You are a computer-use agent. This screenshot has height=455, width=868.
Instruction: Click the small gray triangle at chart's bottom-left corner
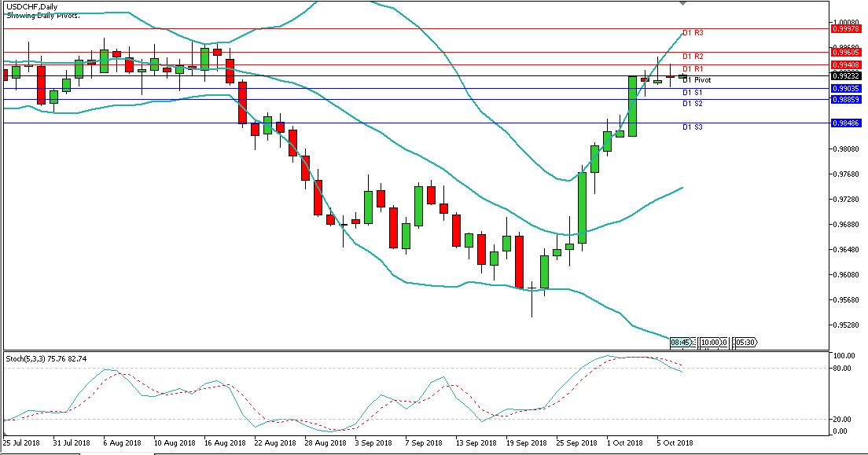(x=6, y=434)
